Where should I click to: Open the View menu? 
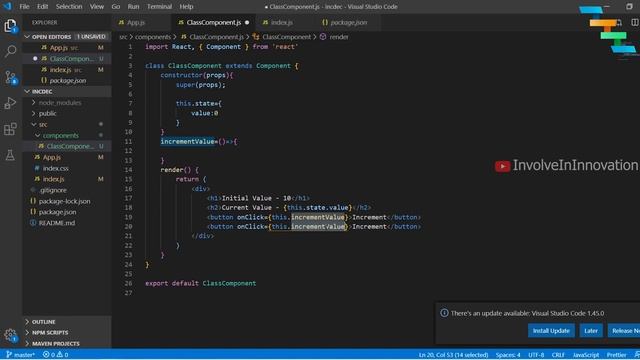pyautogui.click(x=97, y=7)
